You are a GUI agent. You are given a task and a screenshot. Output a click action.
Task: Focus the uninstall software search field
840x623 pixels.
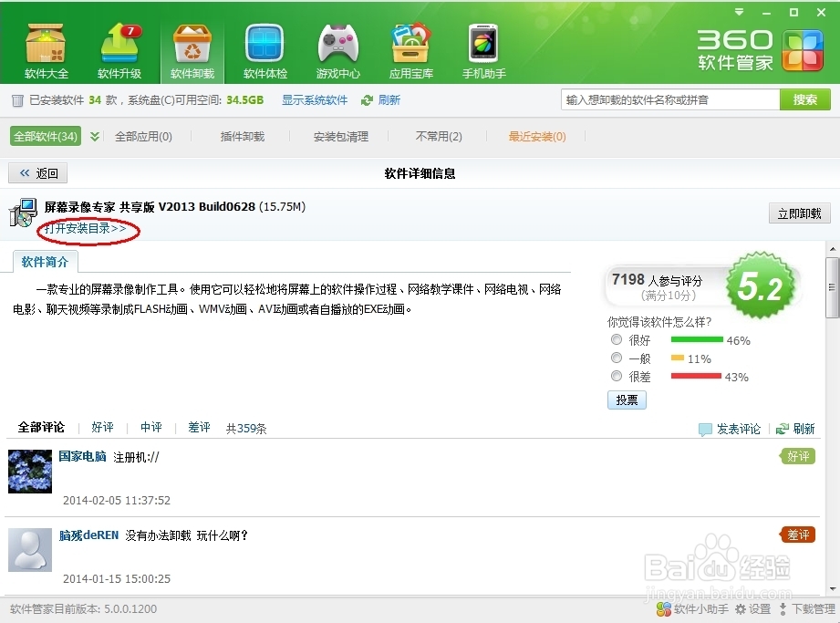pyautogui.click(x=669, y=99)
